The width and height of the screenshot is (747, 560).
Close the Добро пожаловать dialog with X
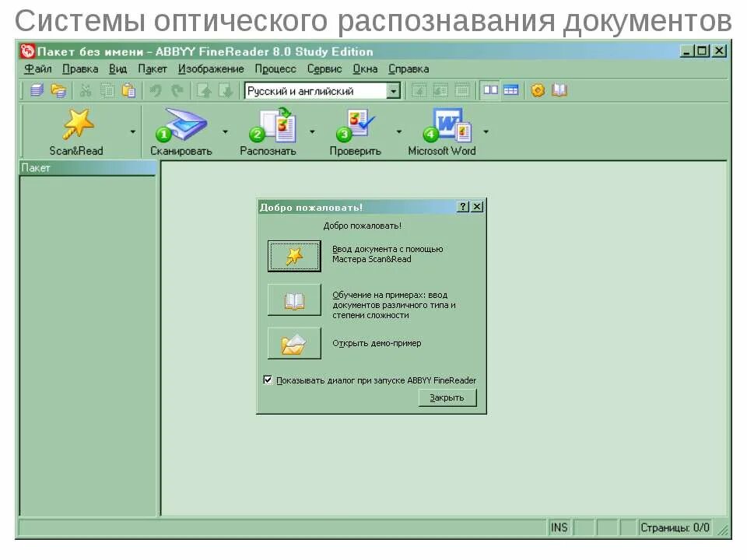point(477,207)
